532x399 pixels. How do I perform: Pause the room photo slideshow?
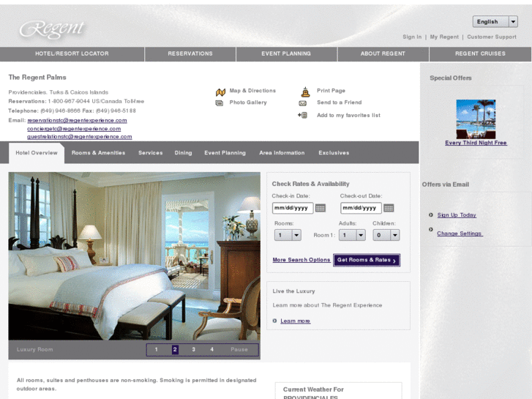pos(239,349)
